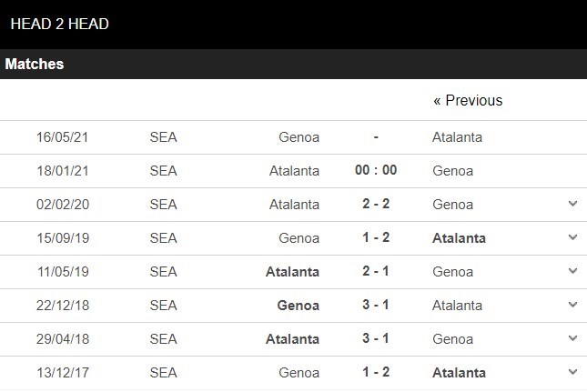Expand the 15/09/19 match row chevron
The height and width of the screenshot is (392, 587).
(572, 237)
